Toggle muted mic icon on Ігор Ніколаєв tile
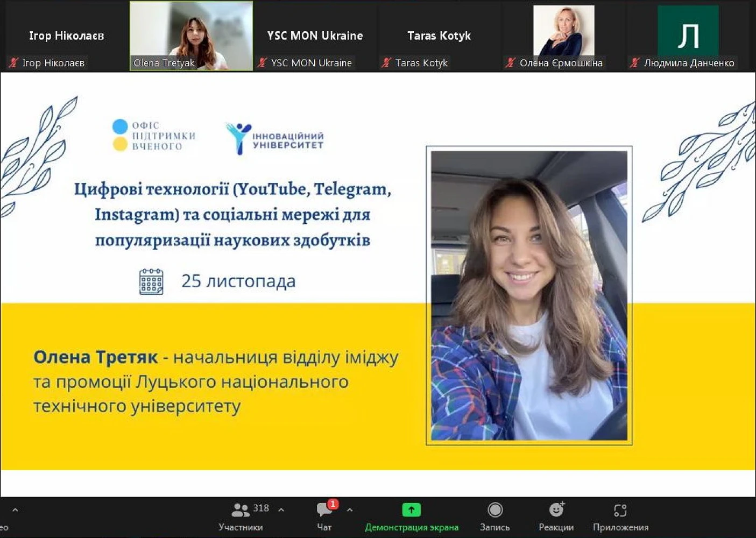 tap(14, 63)
